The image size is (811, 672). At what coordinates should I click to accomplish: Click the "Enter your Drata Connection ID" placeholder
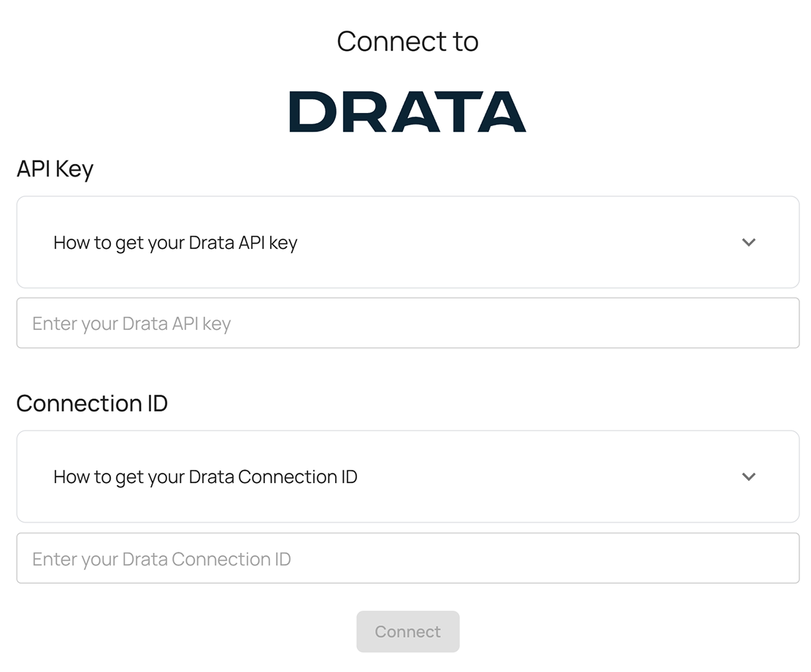[x=161, y=560]
